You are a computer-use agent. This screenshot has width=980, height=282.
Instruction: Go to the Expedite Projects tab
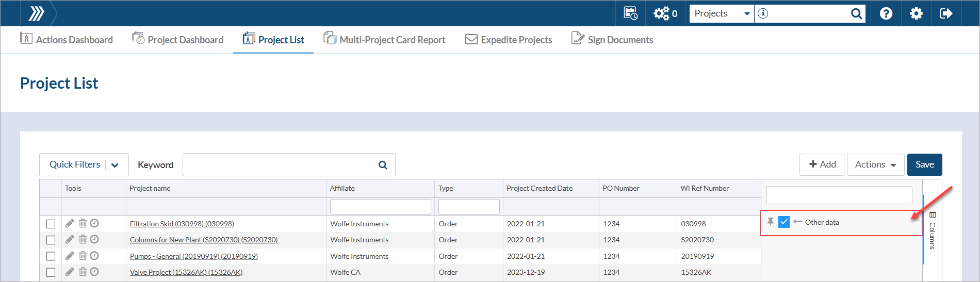click(509, 40)
